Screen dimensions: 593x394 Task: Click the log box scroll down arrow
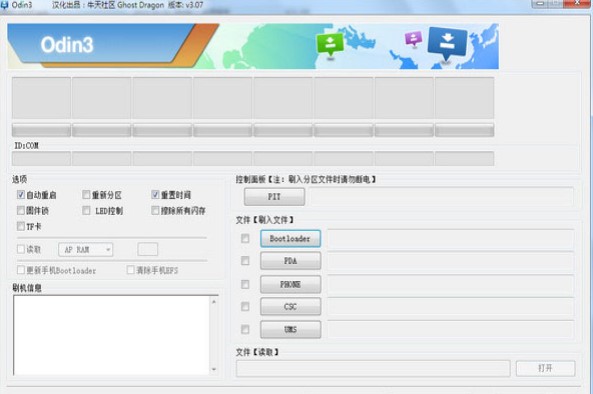point(214,369)
